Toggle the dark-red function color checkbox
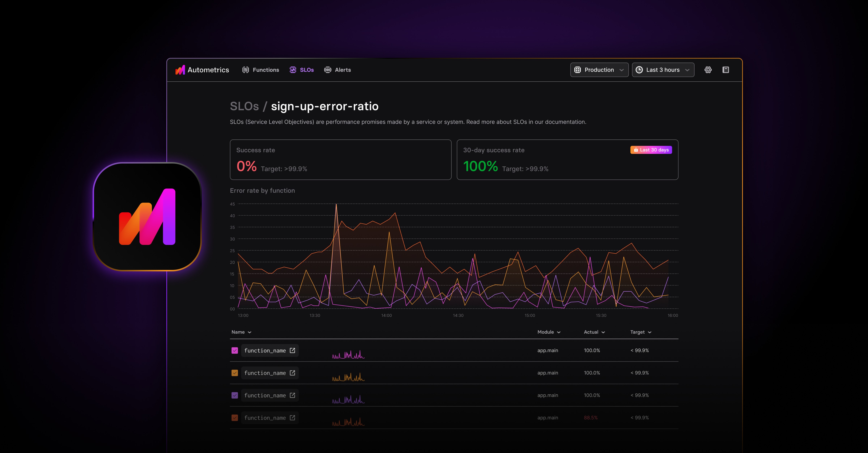The height and width of the screenshot is (453, 868). pos(235,418)
